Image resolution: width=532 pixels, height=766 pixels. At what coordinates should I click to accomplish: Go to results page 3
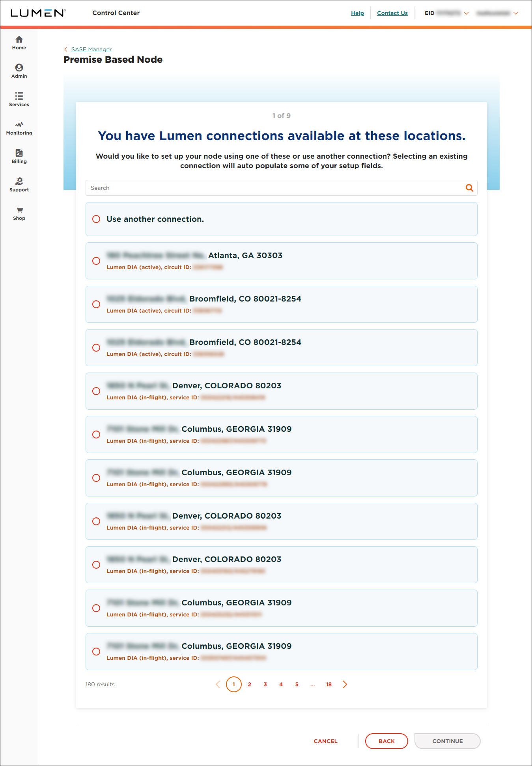pos(265,684)
